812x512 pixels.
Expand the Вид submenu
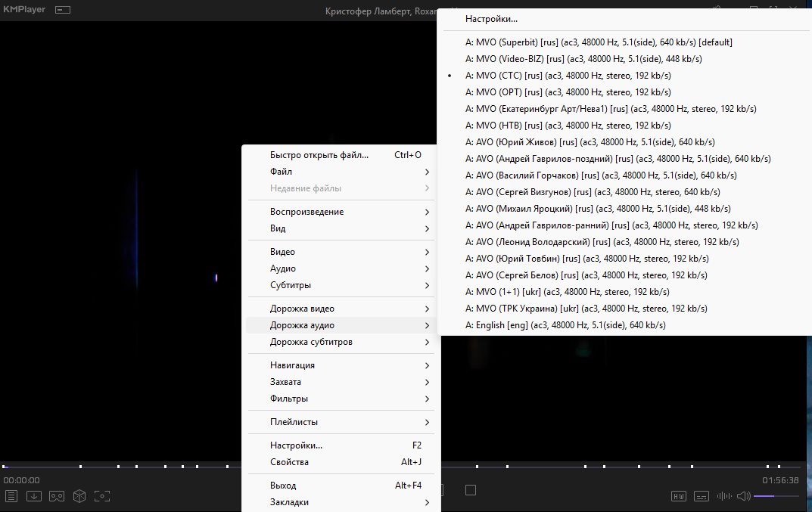[341, 228]
